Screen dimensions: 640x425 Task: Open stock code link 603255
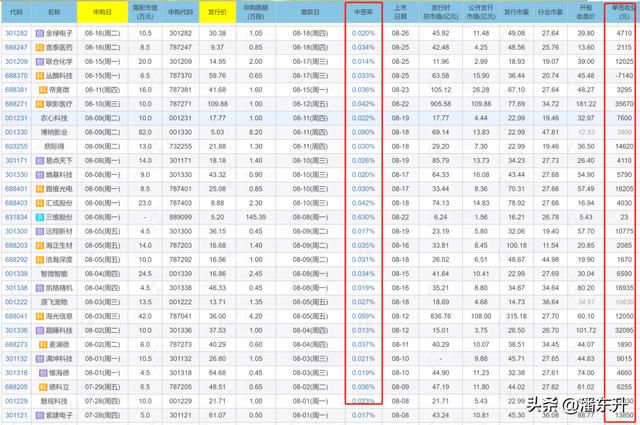16,147
